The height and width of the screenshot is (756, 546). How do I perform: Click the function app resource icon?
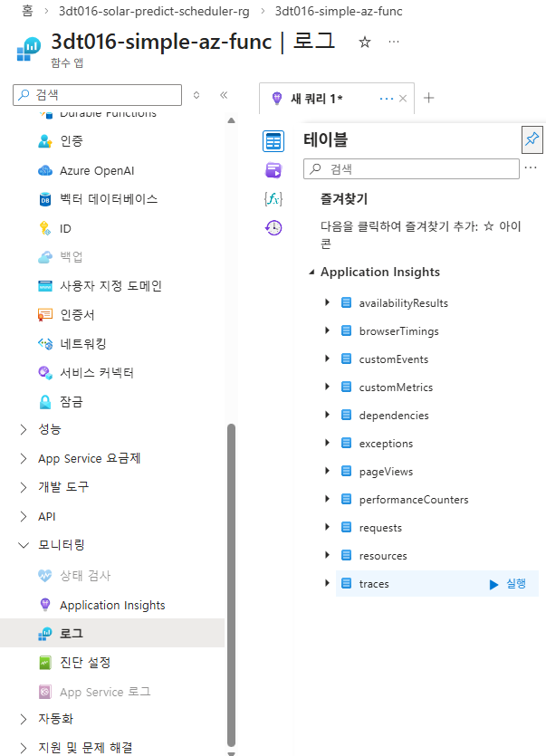pos(29,49)
